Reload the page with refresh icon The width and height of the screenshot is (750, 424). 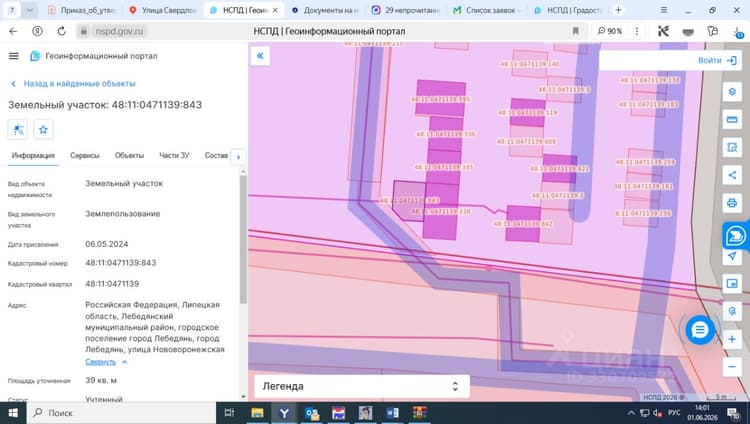pos(61,31)
